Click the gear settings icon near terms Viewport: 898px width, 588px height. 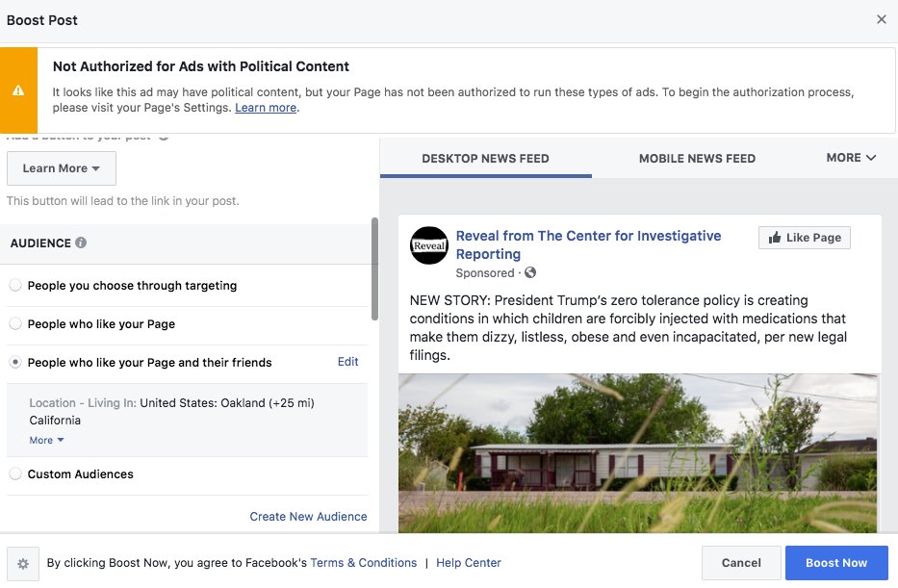point(23,563)
